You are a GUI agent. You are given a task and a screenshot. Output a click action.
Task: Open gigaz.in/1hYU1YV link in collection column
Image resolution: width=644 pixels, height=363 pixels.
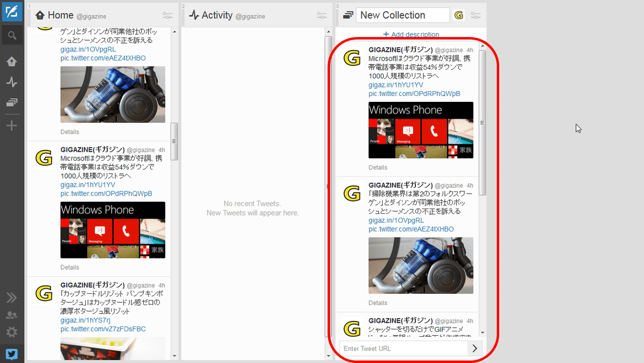point(396,85)
